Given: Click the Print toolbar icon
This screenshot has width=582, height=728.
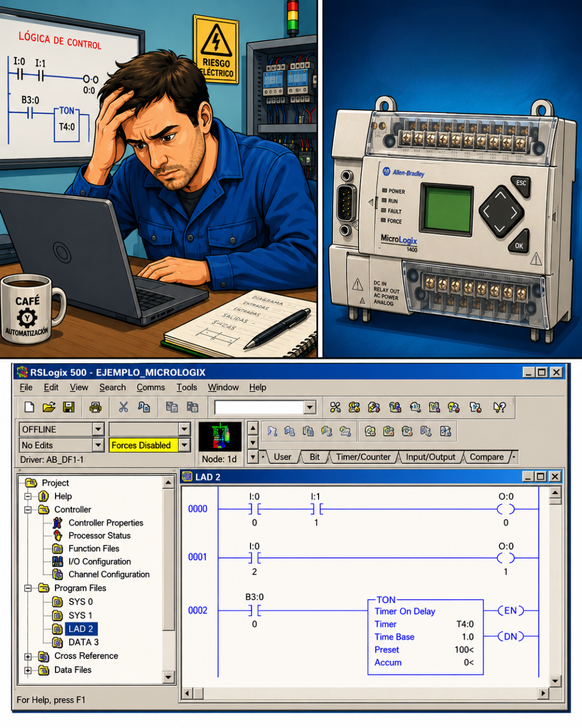Looking at the screenshot, I should [95, 407].
